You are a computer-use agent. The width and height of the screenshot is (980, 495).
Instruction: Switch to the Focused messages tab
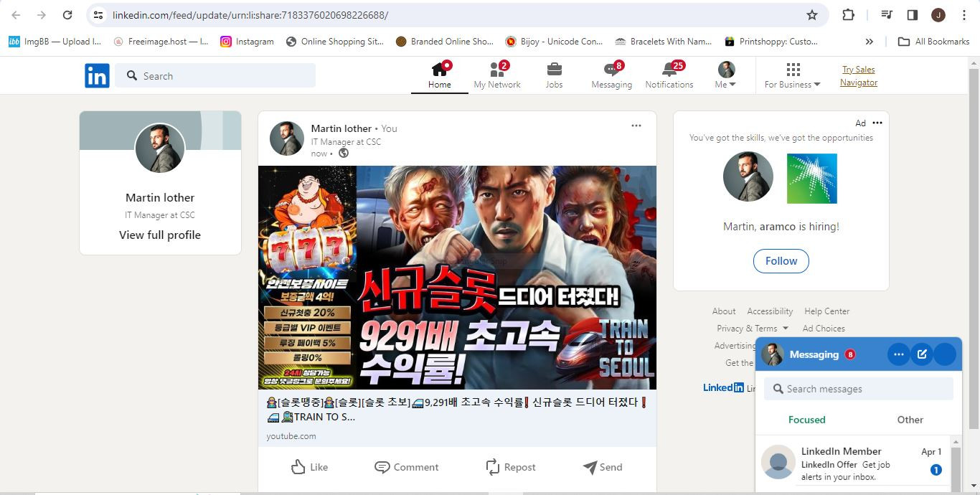click(x=807, y=420)
